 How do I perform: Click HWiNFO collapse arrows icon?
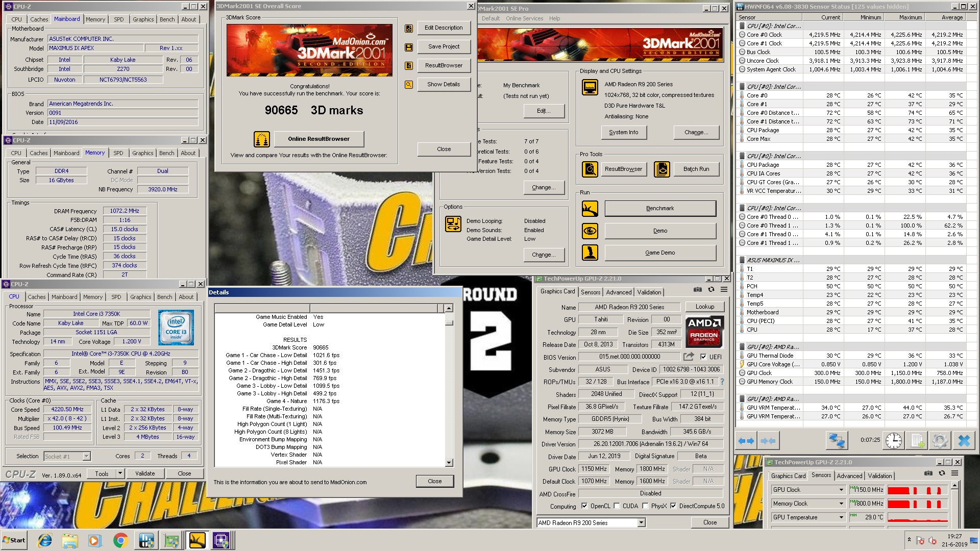click(x=768, y=441)
